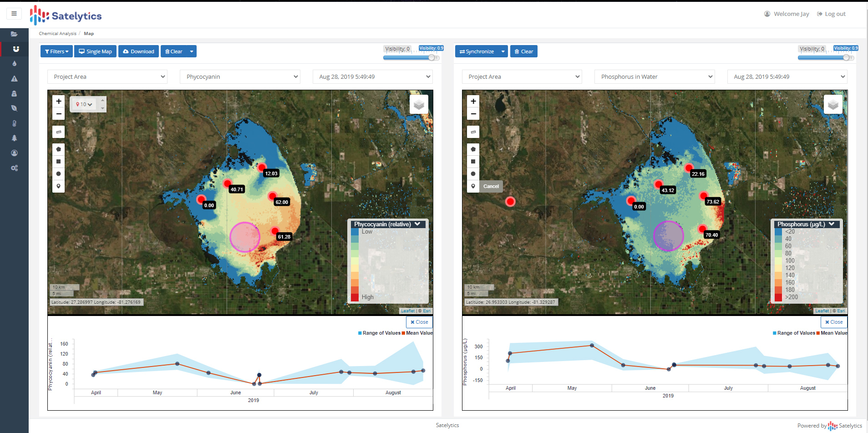This screenshot has width=868, height=433.
Task: Click the 70.40 marker on right map
Action: [702, 229]
